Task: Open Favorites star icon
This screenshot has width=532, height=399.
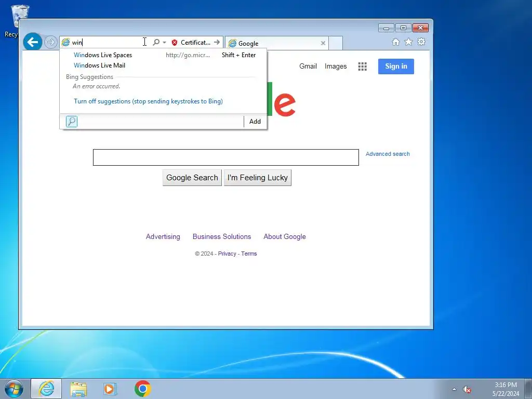Action: pos(408,42)
